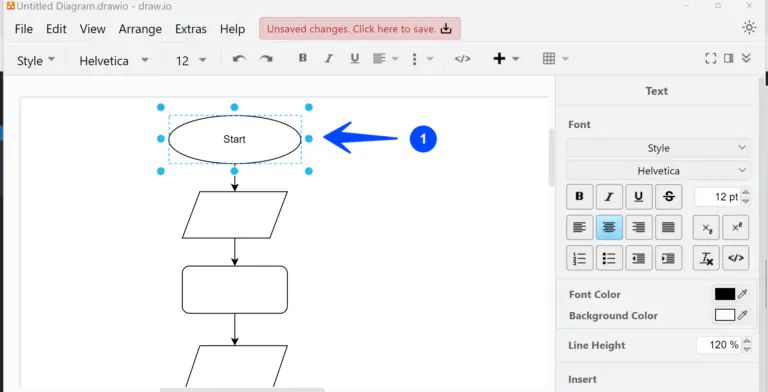This screenshot has height=392, width=768.
Task: Click the toolbar HTML code icon
Action: click(x=462, y=59)
